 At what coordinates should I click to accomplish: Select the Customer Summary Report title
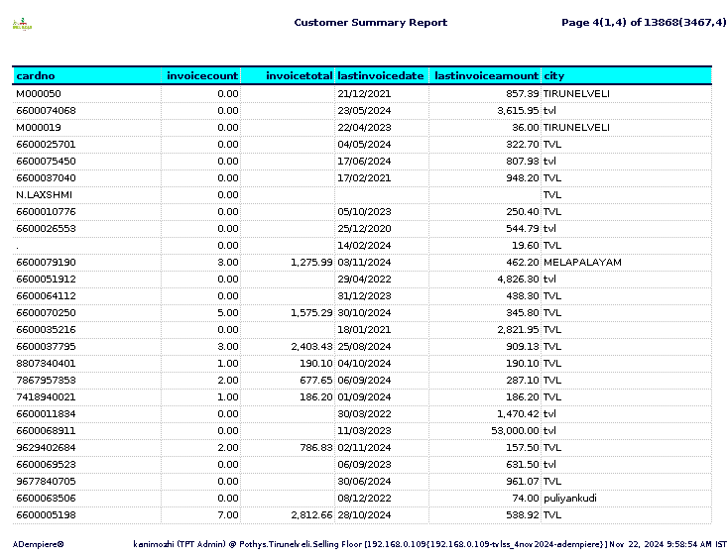point(371,22)
